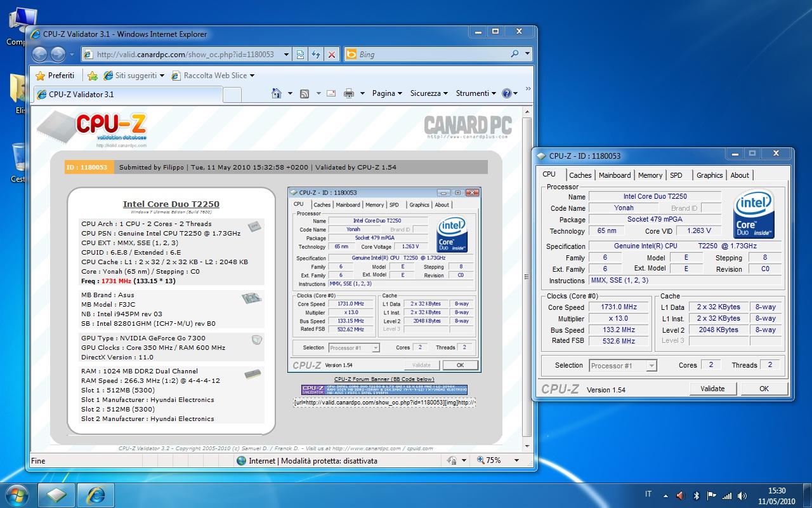Viewport: 812px width, 508px height.
Task: Stop loading with the red X icon
Action: (x=331, y=55)
